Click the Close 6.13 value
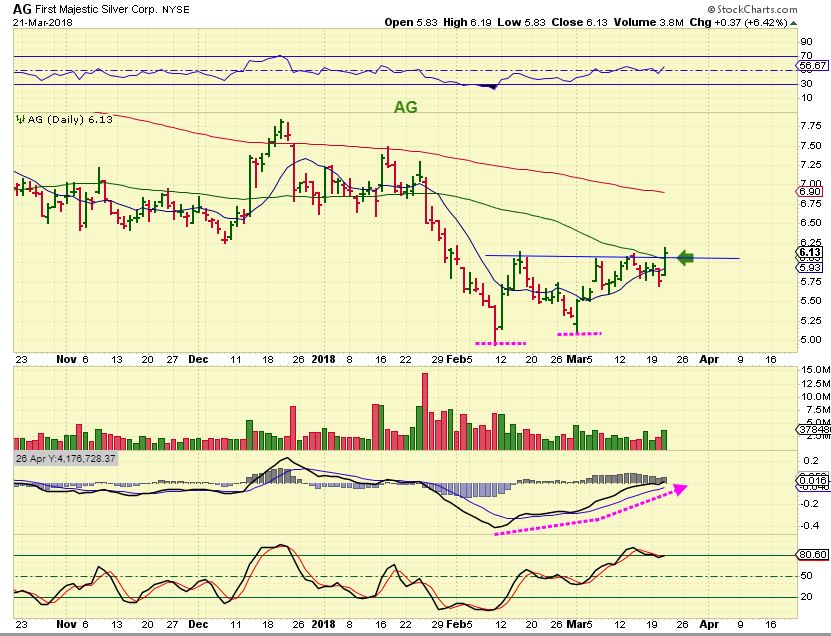 pyautogui.click(x=580, y=22)
